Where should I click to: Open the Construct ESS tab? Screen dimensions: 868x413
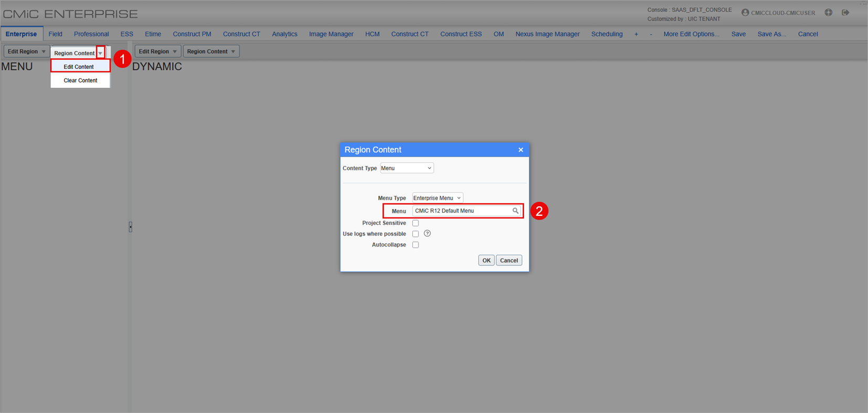(x=461, y=34)
